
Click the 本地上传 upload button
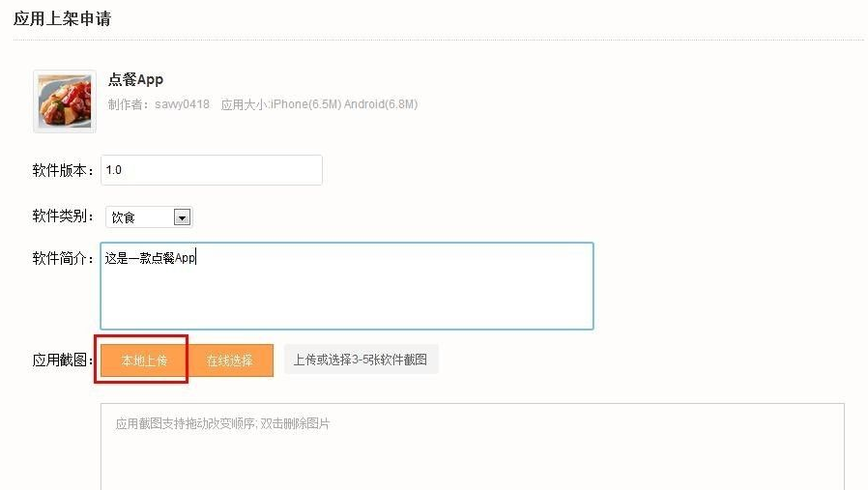(x=144, y=360)
